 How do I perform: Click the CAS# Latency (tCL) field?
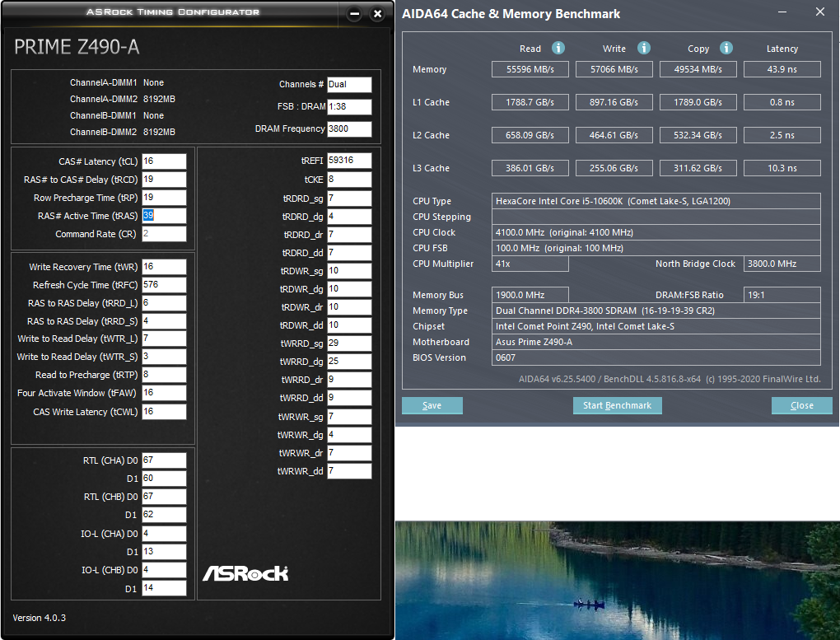tap(164, 161)
